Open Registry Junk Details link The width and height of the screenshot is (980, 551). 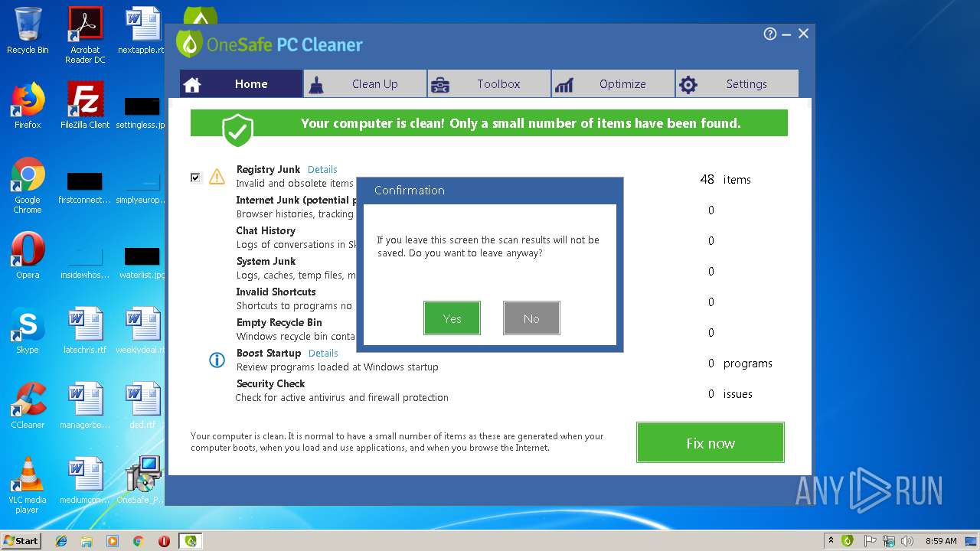pos(322,169)
